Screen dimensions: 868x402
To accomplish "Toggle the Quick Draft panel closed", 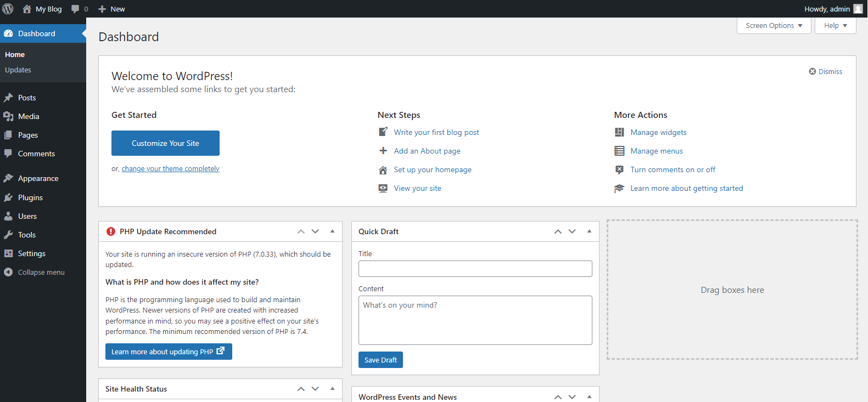I will tap(589, 231).
